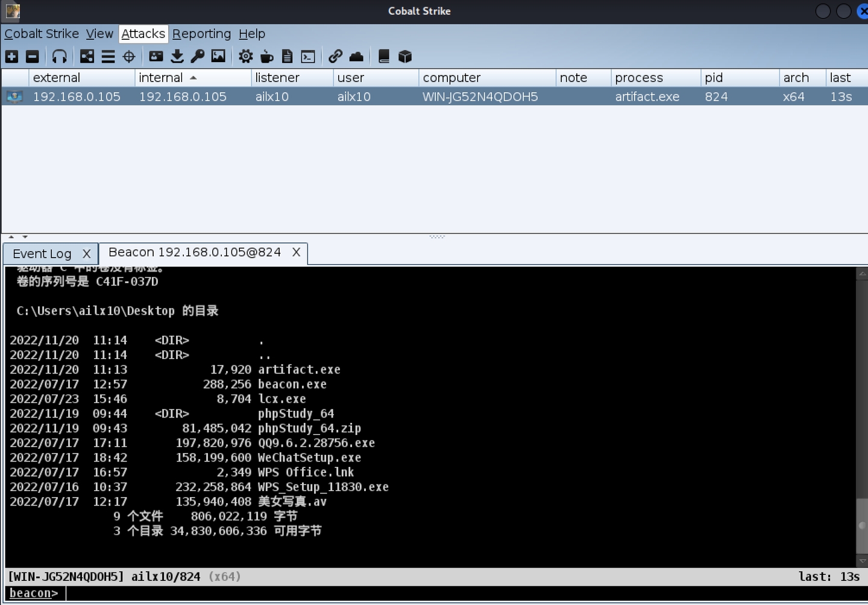The image size is (868, 605).
Task: Create a new connection with plus icon
Action: pos(11,56)
